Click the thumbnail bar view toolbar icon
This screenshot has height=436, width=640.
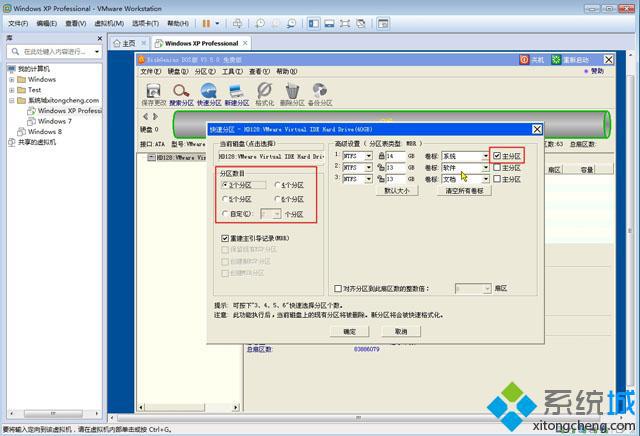(x=329, y=24)
